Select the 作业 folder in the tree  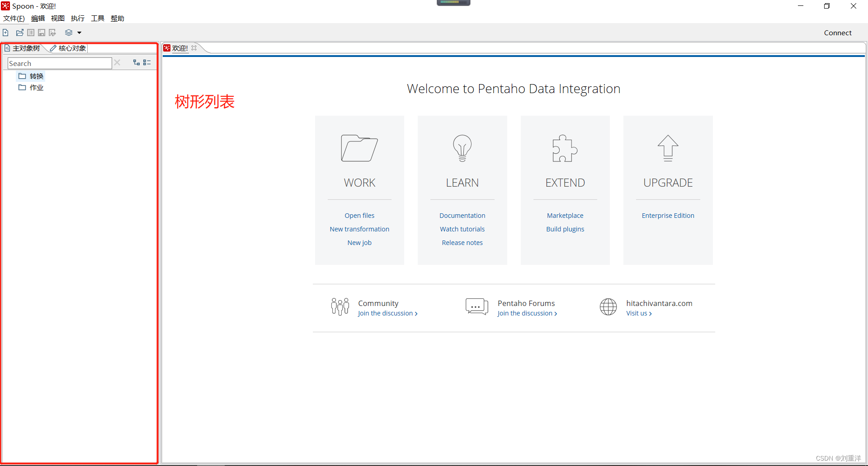(31, 87)
